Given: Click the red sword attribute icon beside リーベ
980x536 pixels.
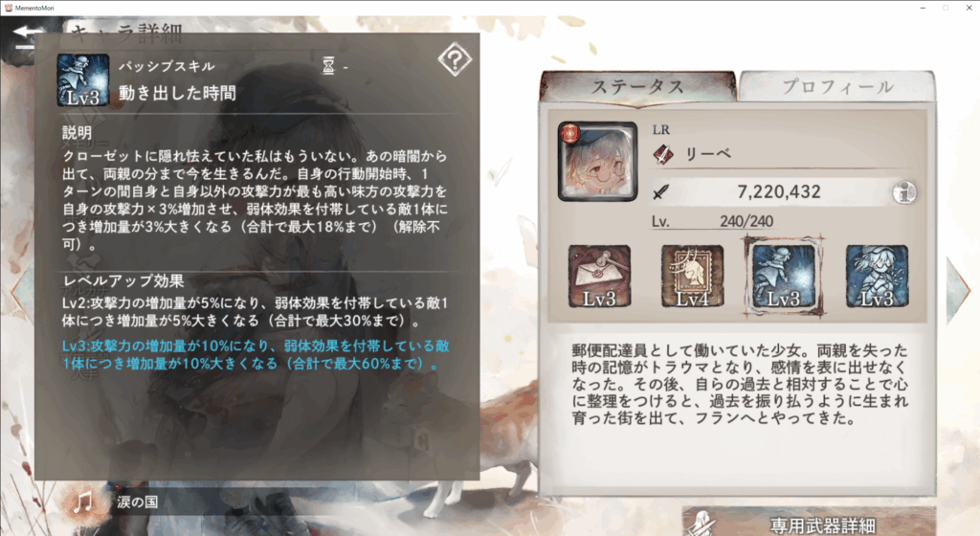Looking at the screenshot, I should [663, 154].
